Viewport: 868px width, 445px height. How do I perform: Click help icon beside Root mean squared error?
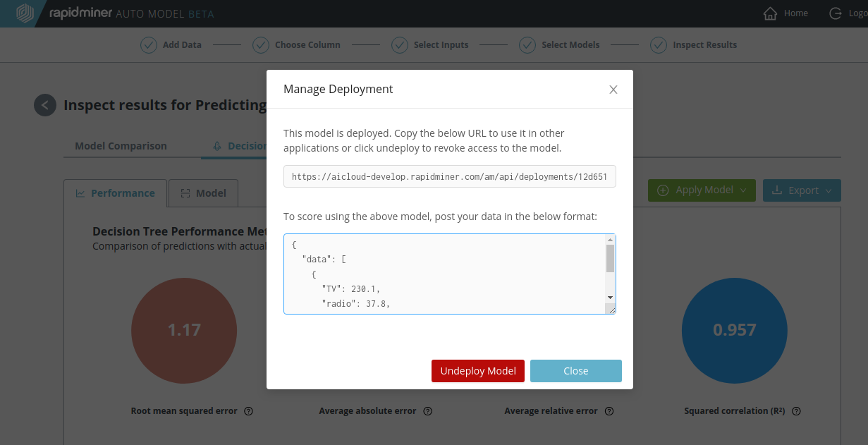[x=248, y=411]
